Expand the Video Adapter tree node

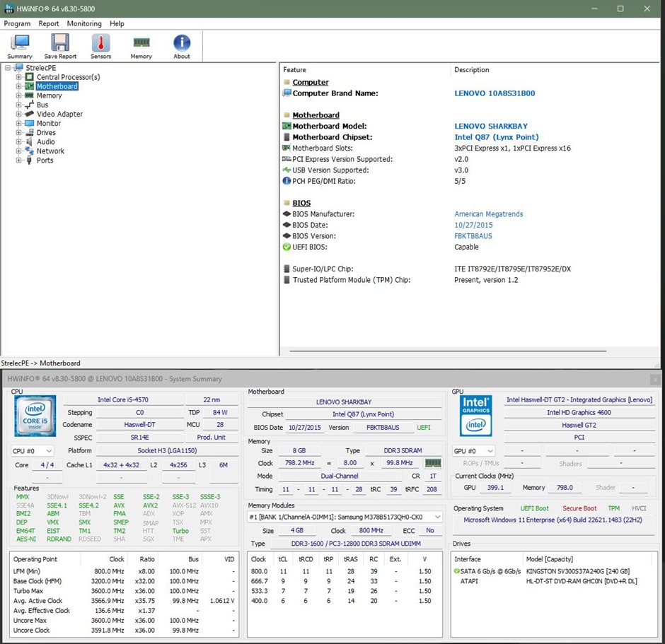(x=19, y=114)
